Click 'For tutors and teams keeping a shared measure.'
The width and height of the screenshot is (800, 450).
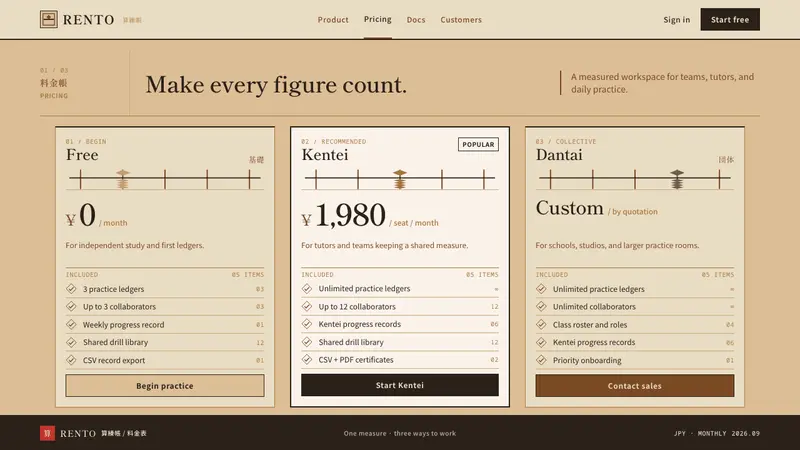pos(384,245)
